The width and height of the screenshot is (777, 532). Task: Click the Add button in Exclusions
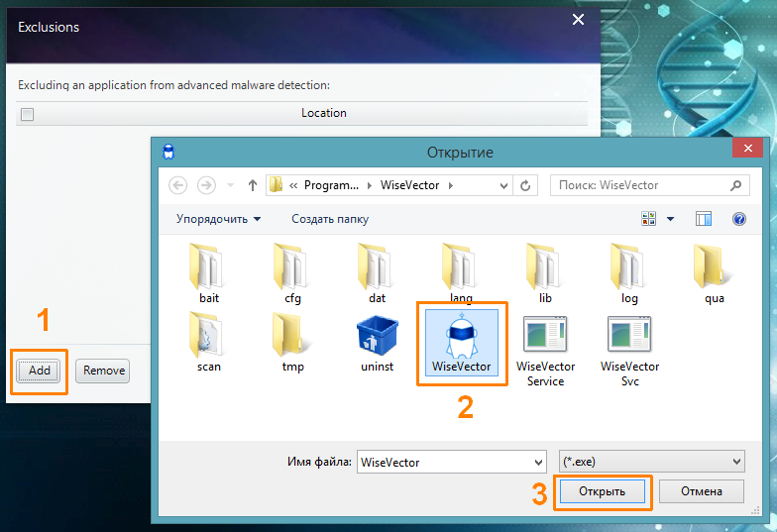pos(39,371)
